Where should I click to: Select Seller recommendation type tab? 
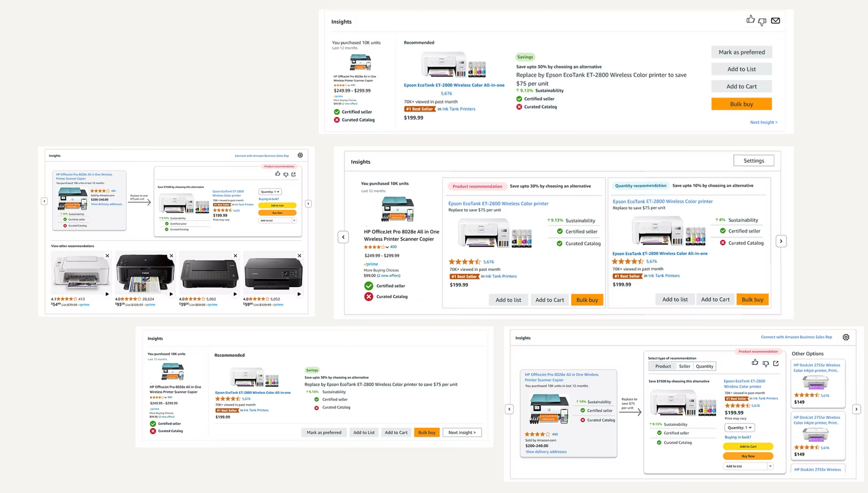point(684,366)
